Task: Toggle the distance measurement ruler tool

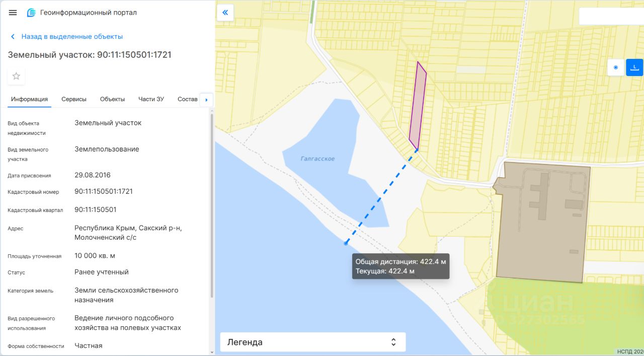Action: coord(634,67)
